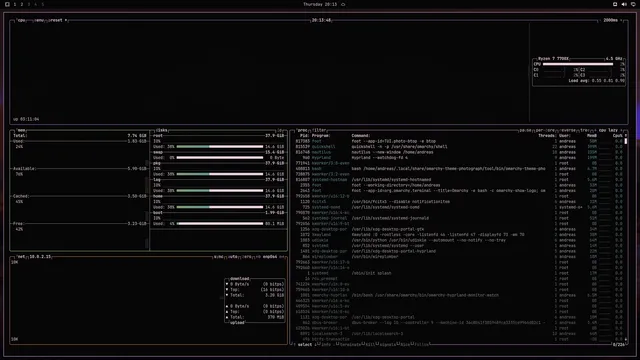This screenshot has width=640, height=360.
Task: Toggle per-core process CPU usage
Action: (545, 130)
